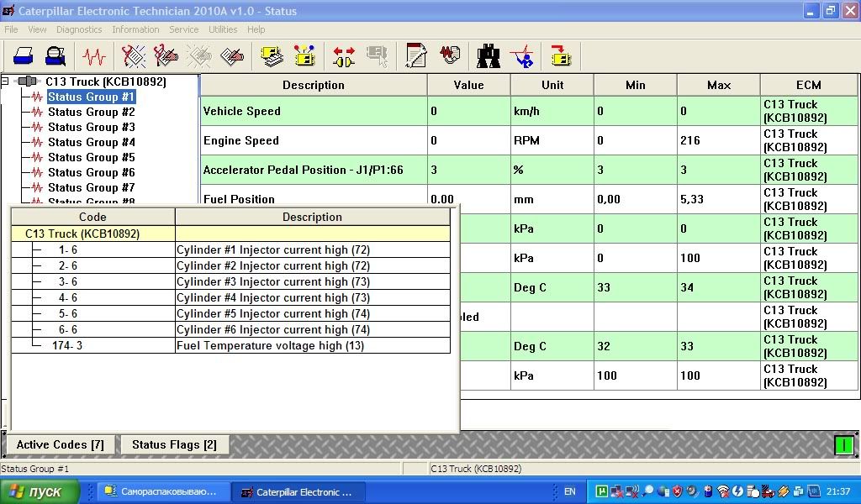Open Configuration icon with colored pins
861x504 pixels.
coord(304,56)
